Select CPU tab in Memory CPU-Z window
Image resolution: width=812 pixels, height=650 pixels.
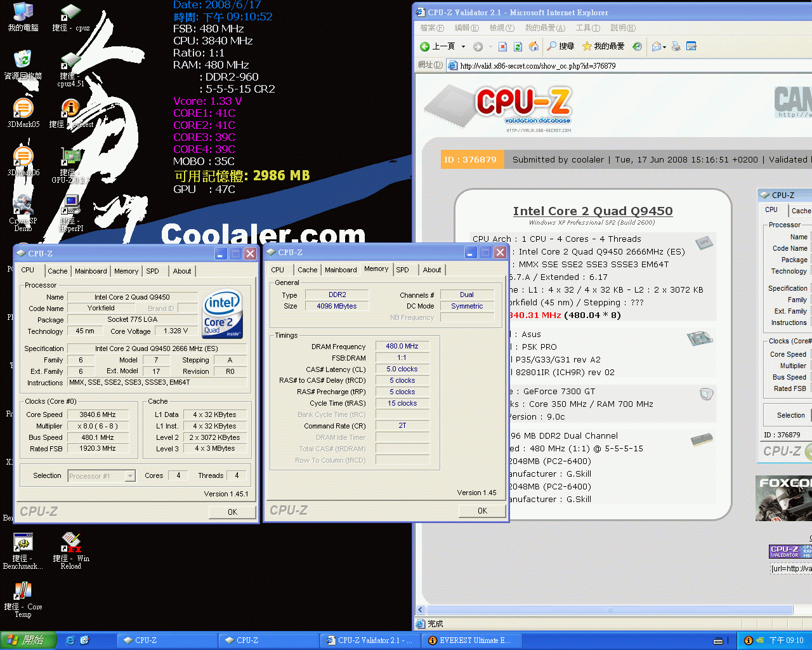point(278,270)
